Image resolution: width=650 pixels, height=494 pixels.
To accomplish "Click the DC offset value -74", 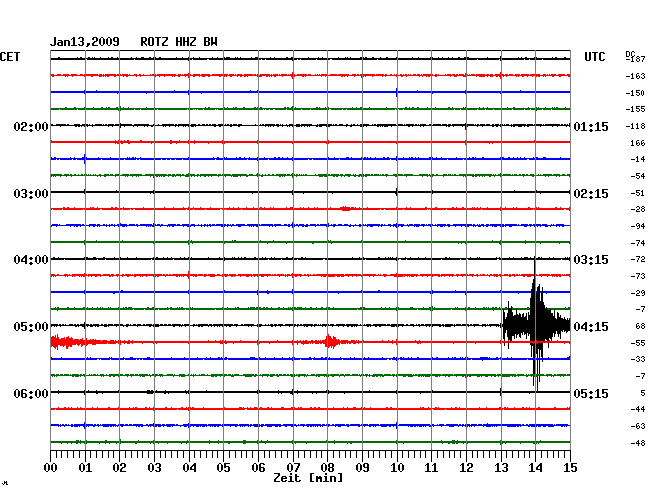I will pos(638,243).
